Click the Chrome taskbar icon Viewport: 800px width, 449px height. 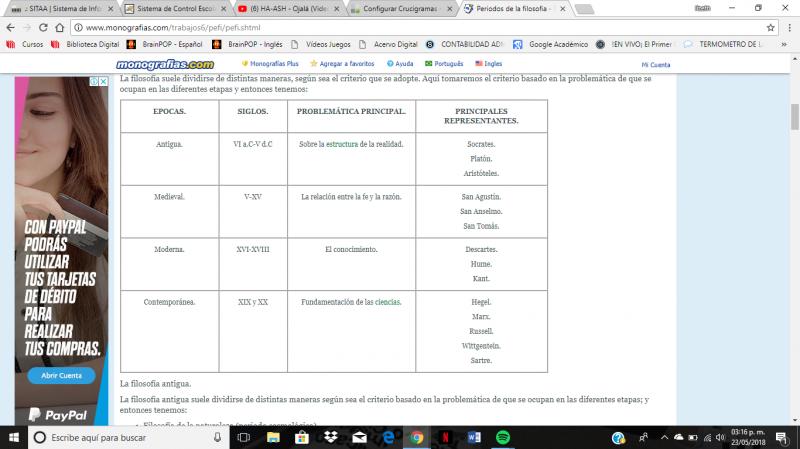[417, 438]
